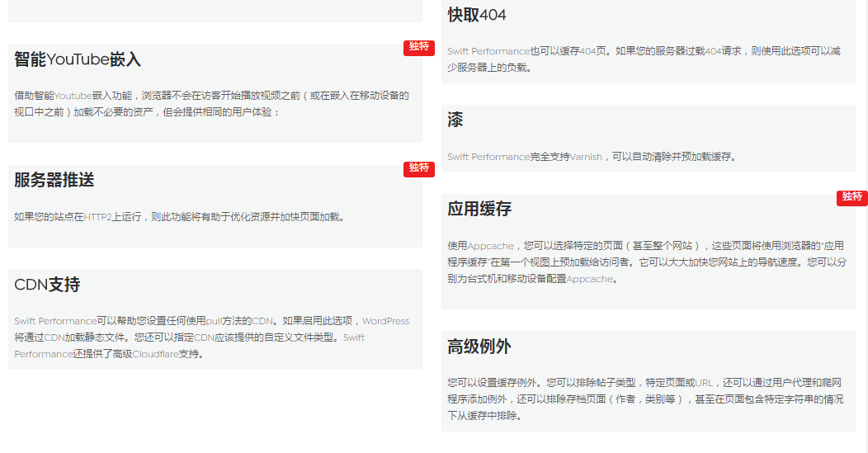868x453 pixels.
Task: Click HTTP2 text in 服务器推送 description
Action: (97, 217)
